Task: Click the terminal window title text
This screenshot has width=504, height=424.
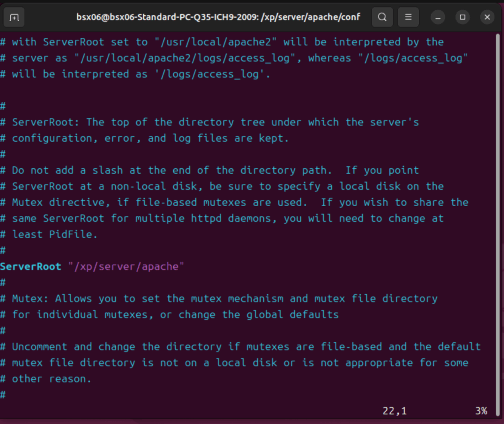Action: click(x=218, y=17)
